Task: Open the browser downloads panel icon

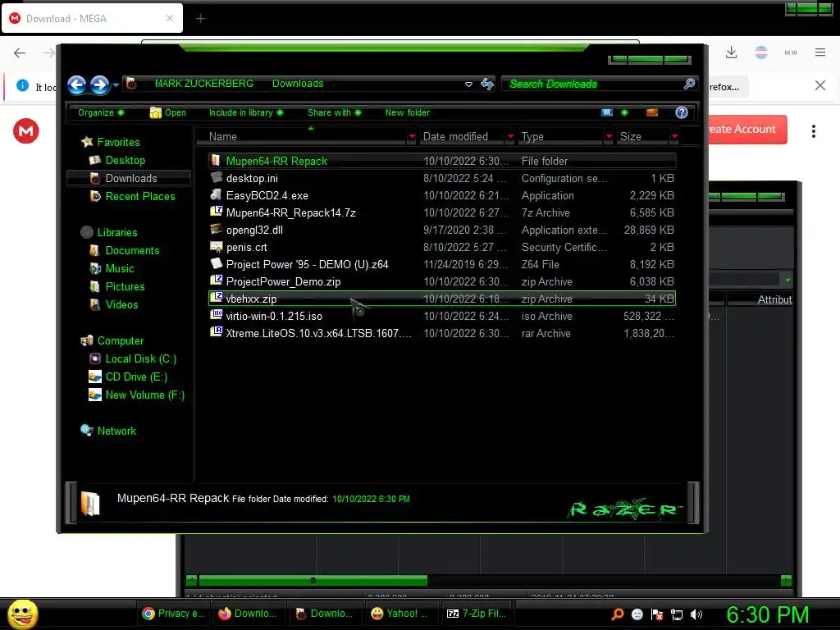Action: pyautogui.click(x=731, y=52)
